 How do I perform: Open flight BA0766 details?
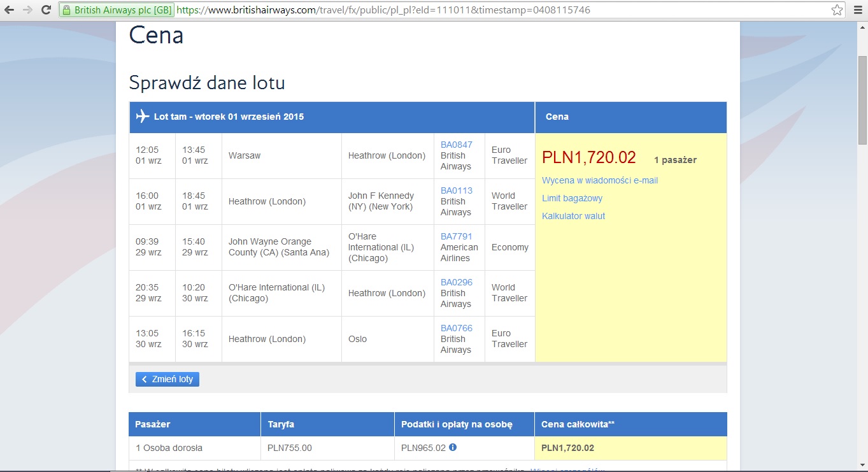pyautogui.click(x=457, y=328)
